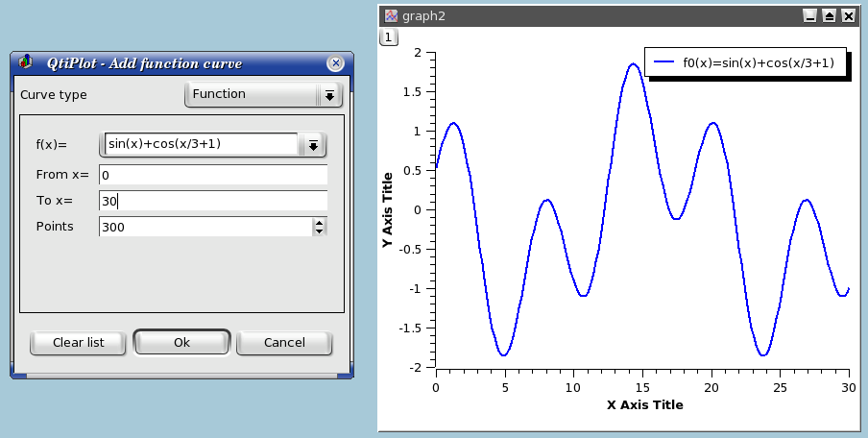Image resolution: width=868 pixels, height=438 pixels.
Task: Click the To x input field
Action: coord(212,201)
